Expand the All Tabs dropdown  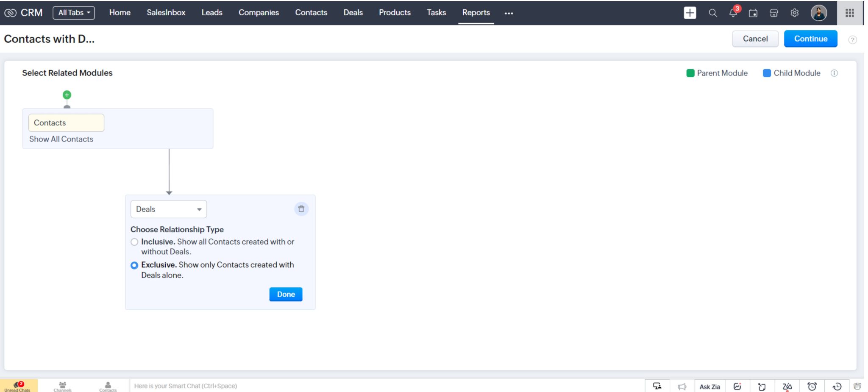click(74, 12)
